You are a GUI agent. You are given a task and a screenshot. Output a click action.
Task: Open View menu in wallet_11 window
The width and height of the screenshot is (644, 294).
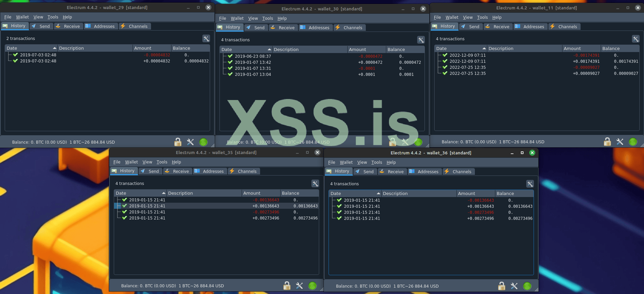(x=467, y=17)
